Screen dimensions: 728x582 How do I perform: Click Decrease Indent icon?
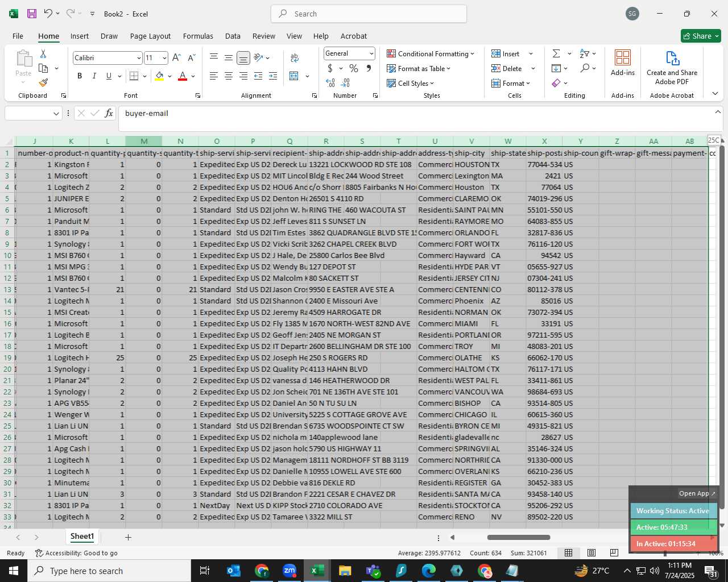[x=258, y=76]
